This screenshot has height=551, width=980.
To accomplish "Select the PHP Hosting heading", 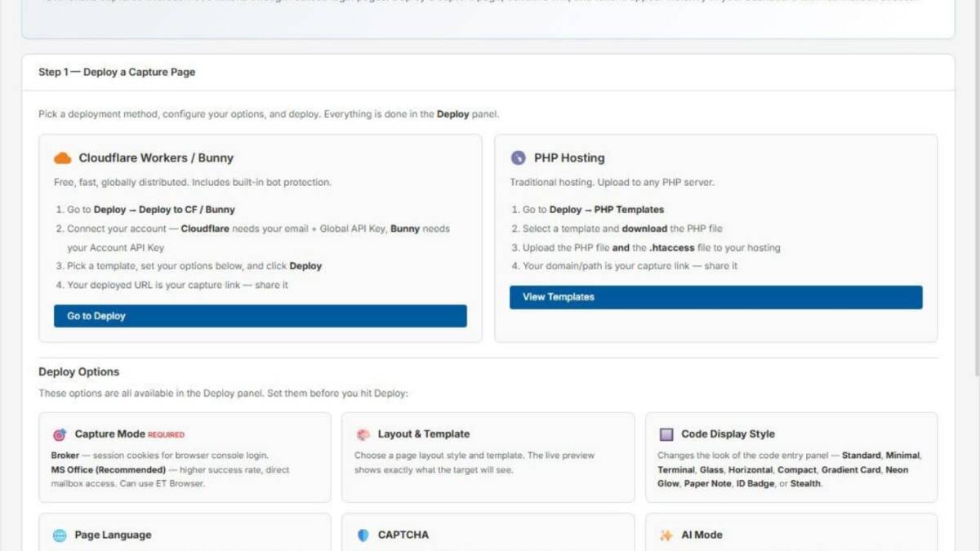I will tap(569, 158).
